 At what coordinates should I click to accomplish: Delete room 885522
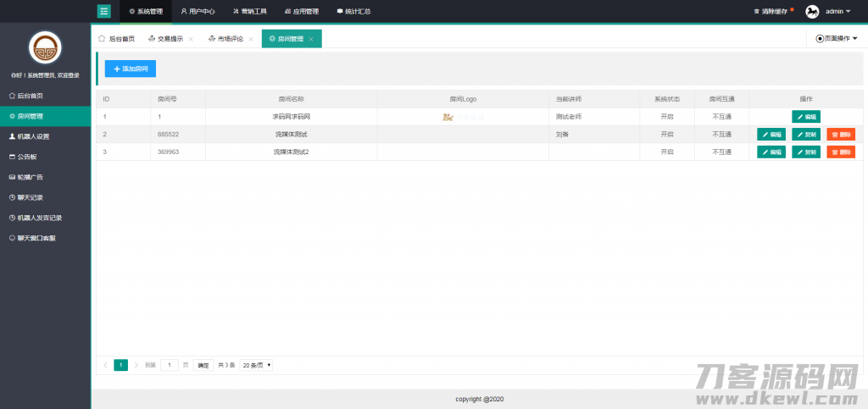tap(841, 134)
